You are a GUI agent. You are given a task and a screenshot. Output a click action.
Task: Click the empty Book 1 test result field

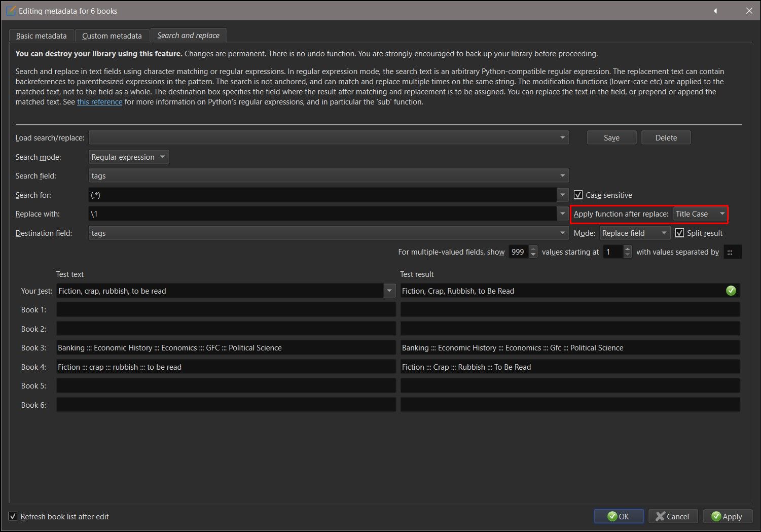coord(570,309)
